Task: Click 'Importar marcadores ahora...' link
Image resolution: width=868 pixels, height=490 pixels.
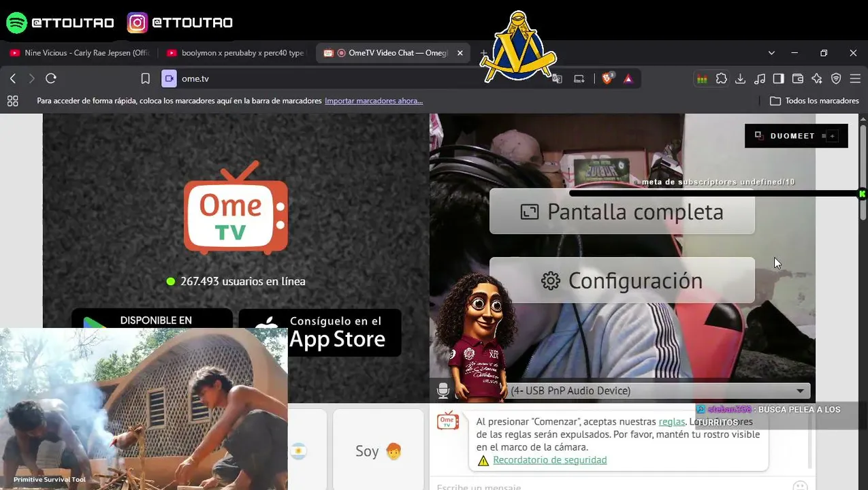Action: coord(374,101)
